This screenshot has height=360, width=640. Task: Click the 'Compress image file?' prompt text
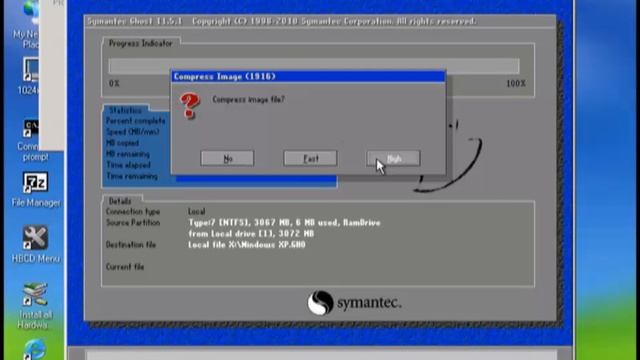248,99
